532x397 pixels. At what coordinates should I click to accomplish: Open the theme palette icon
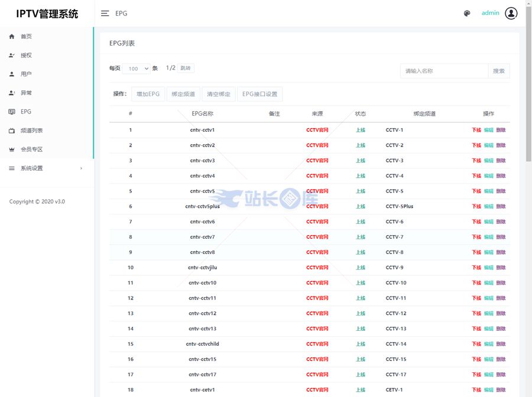pyautogui.click(x=467, y=14)
